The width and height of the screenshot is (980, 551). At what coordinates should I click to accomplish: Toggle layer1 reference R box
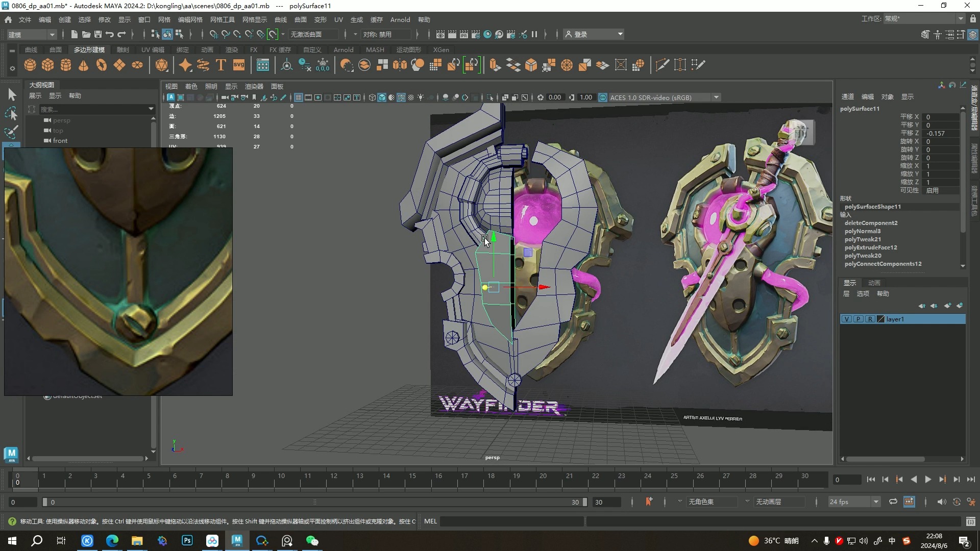point(870,319)
